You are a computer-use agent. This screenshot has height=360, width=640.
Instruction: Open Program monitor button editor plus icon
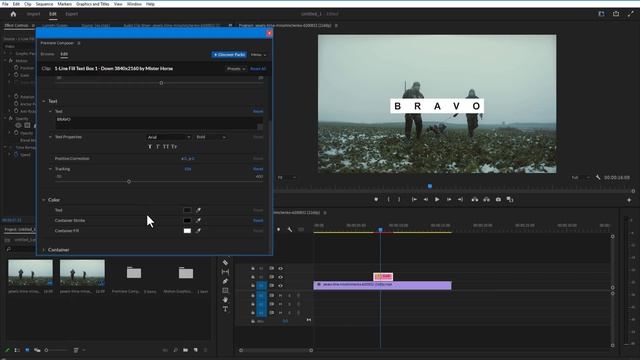629,200
